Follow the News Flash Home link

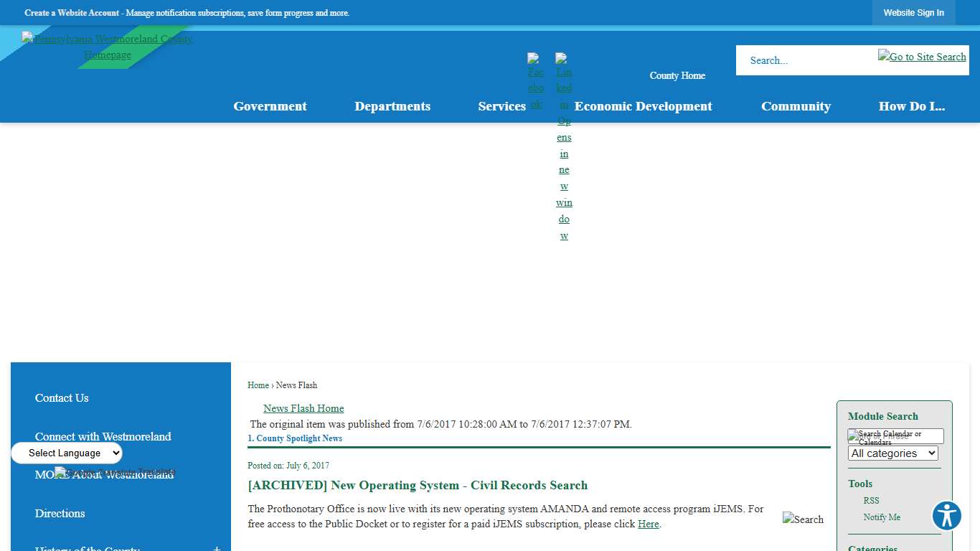pyautogui.click(x=303, y=408)
